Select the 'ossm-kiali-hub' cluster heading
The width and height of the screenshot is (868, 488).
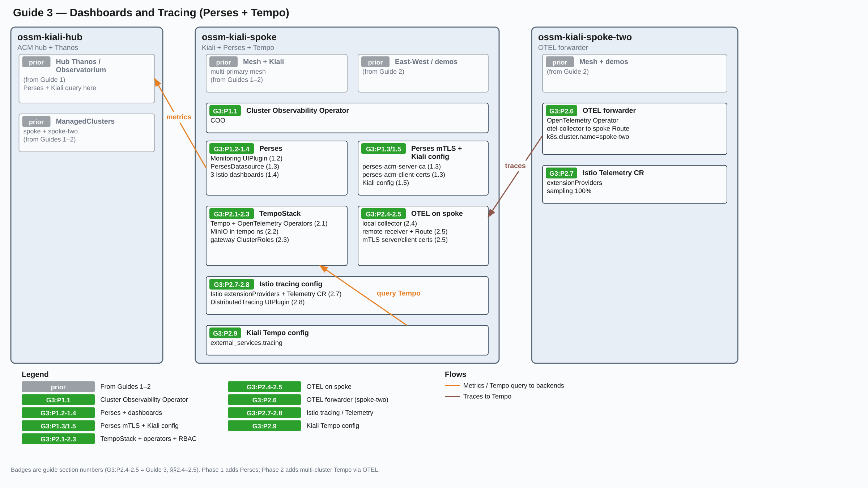click(x=50, y=37)
